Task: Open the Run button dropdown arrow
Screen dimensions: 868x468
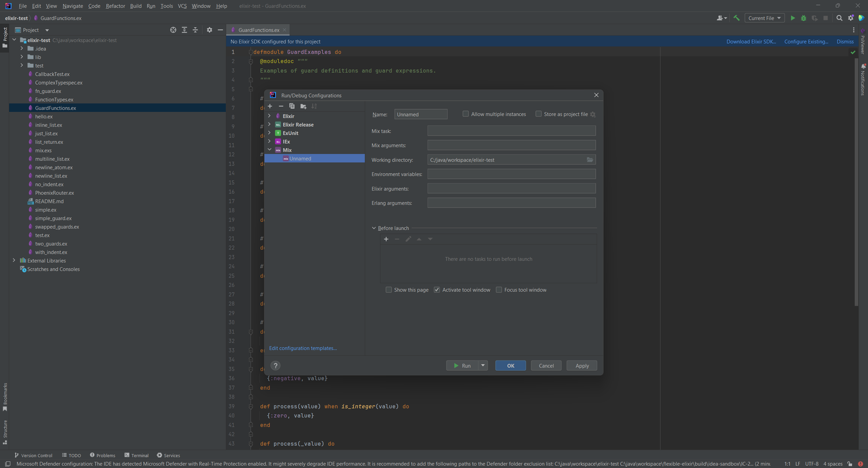Action: click(x=483, y=366)
